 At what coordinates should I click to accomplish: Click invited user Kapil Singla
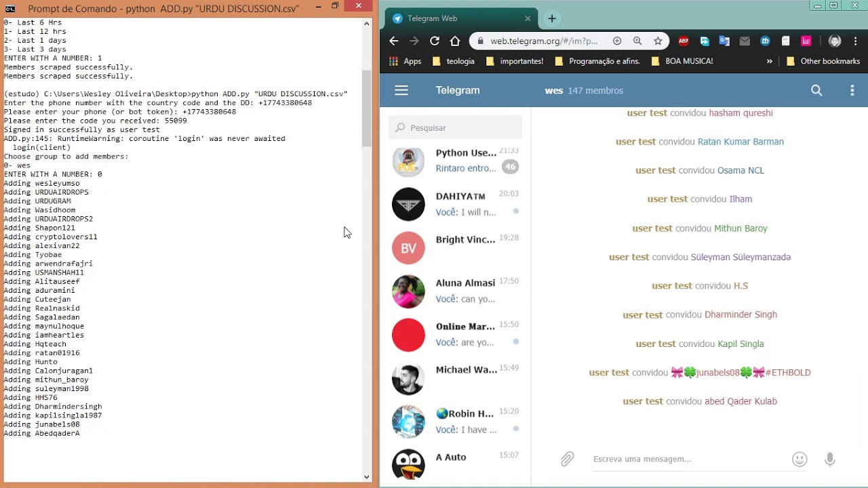[x=741, y=344]
